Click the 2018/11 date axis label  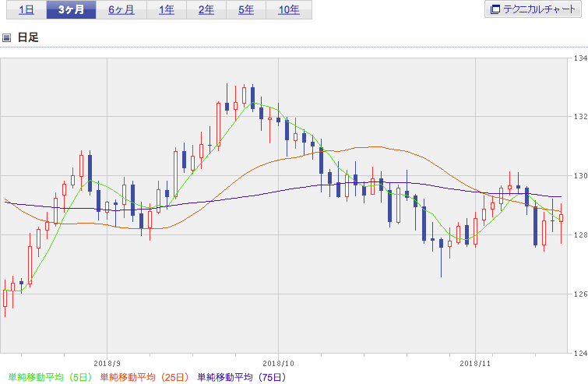[x=475, y=364]
